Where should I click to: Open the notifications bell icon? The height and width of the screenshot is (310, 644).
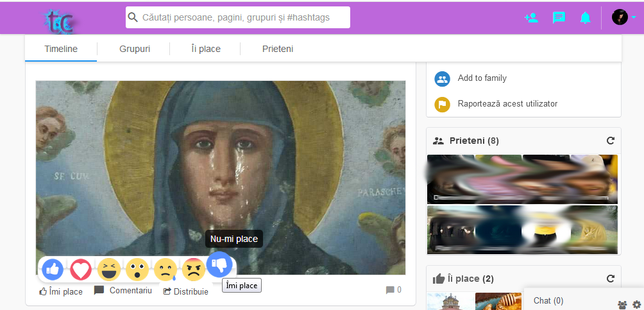pyautogui.click(x=585, y=18)
